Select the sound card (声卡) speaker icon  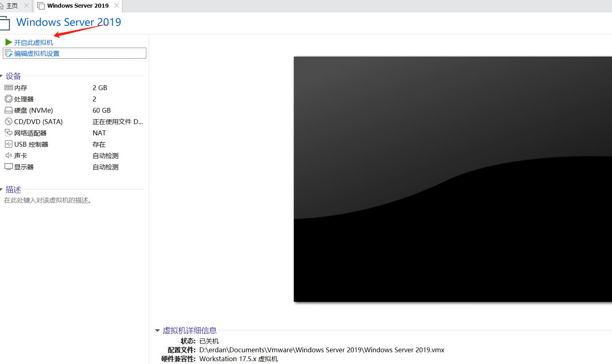pyautogui.click(x=8, y=155)
